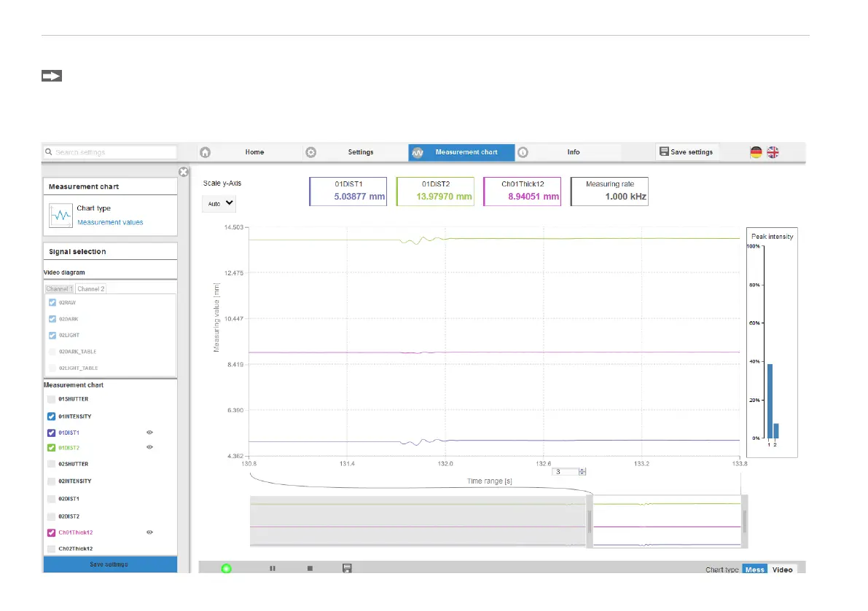This screenshot has height=611, width=868.
Task: Click the Peak intensity panel title
Action: [x=773, y=236]
